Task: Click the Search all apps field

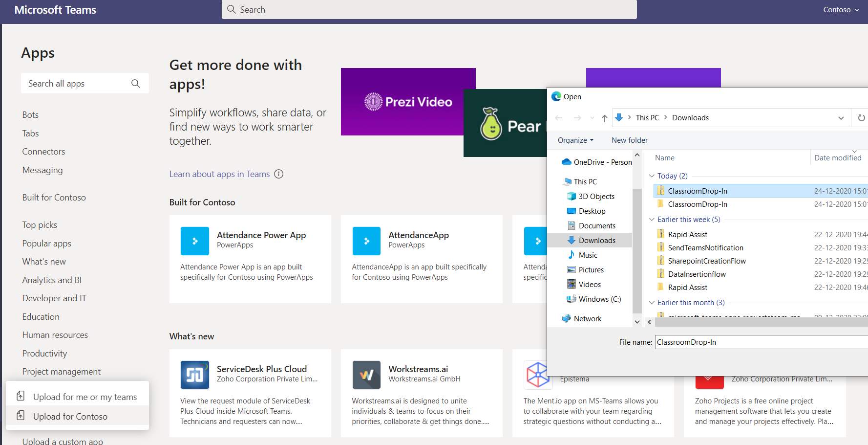Action: [85, 84]
